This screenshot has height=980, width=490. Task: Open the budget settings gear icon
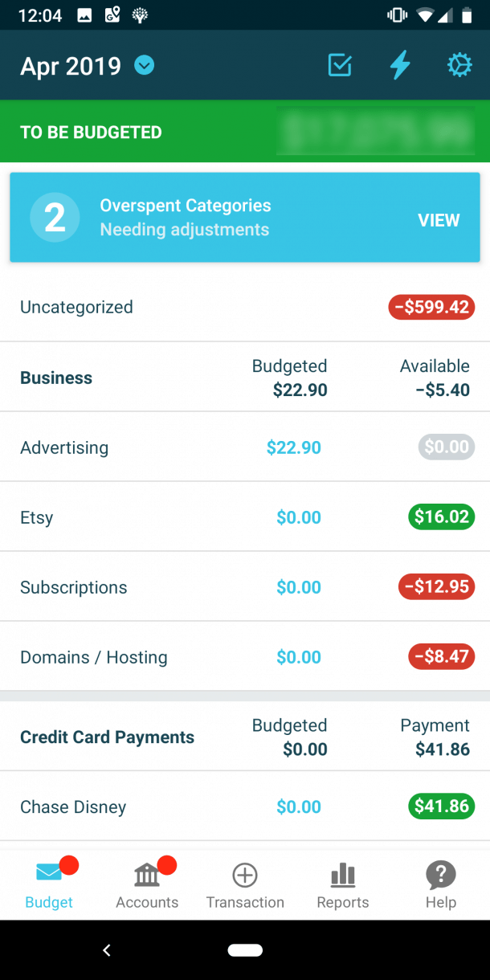[459, 65]
